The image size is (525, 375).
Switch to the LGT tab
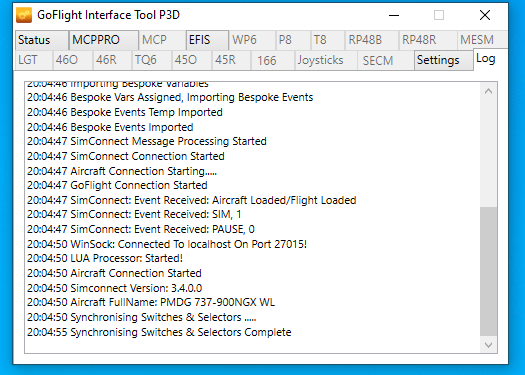click(x=33, y=60)
